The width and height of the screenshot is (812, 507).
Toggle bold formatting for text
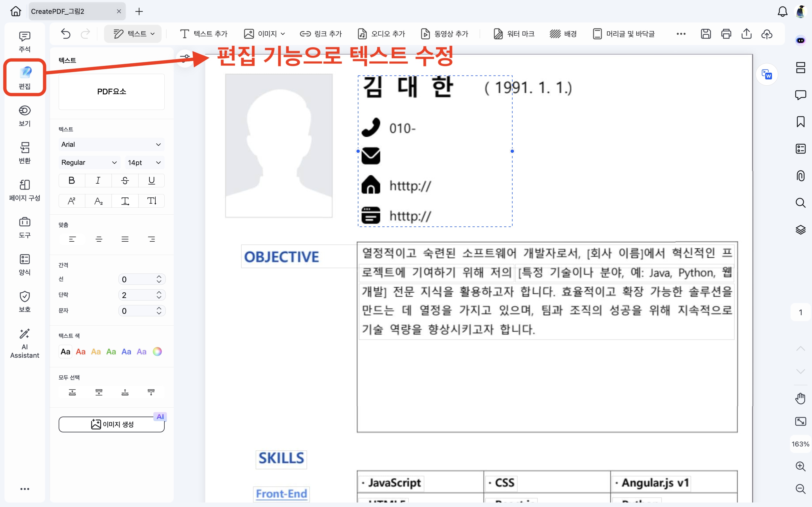click(x=71, y=180)
